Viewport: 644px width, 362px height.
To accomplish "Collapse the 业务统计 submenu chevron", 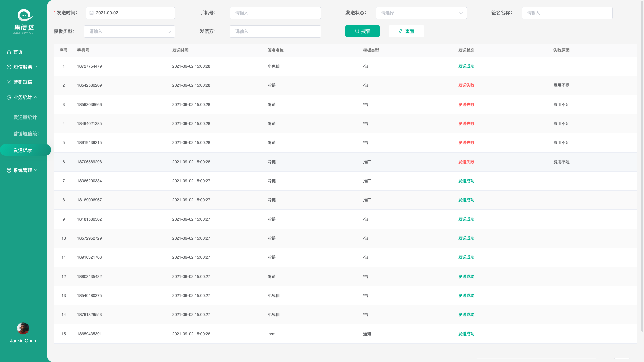I will [36, 97].
